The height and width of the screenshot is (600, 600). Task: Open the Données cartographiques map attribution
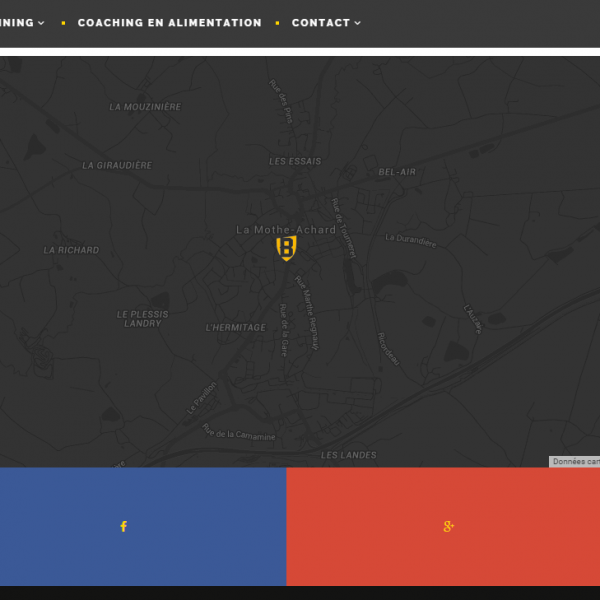(x=575, y=462)
